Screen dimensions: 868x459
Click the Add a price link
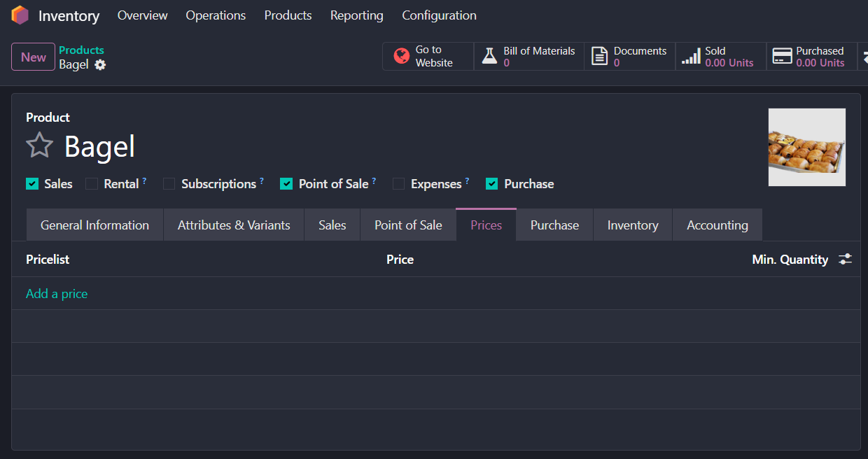(x=57, y=294)
